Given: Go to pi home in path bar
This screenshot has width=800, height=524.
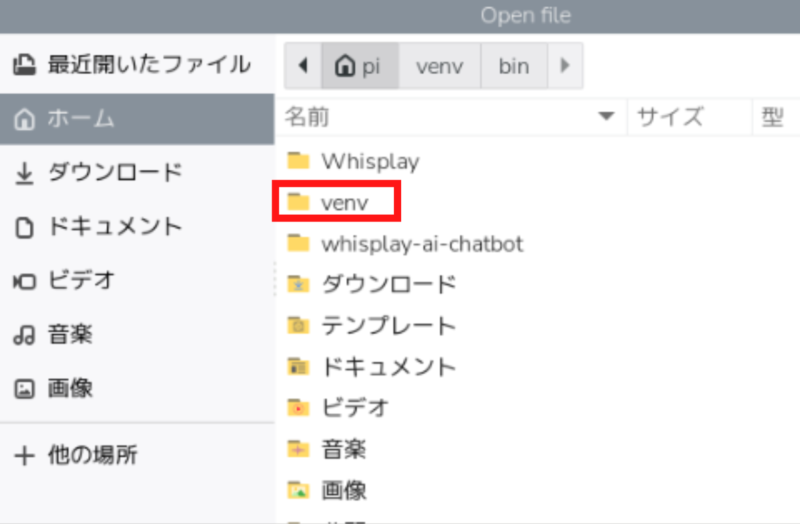Looking at the screenshot, I should 359,66.
